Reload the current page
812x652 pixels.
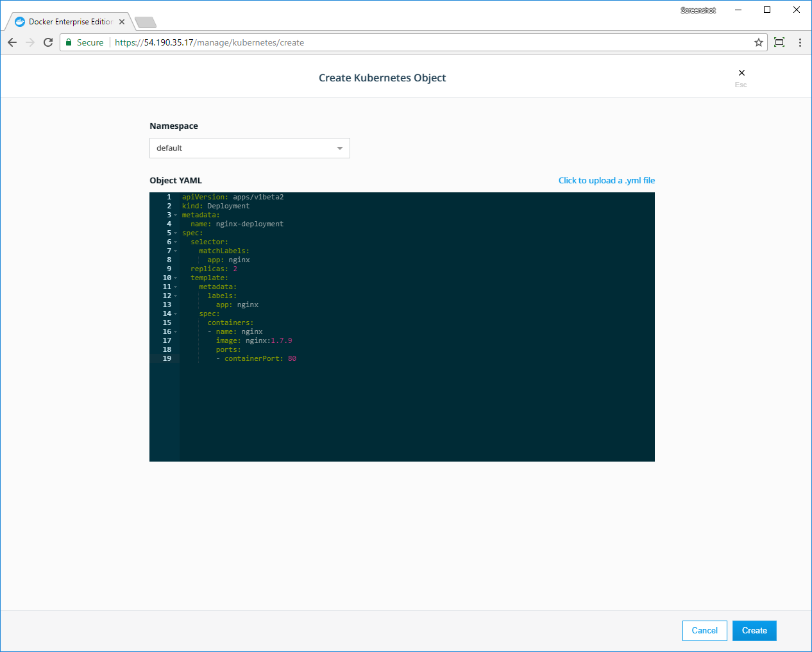(x=48, y=42)
